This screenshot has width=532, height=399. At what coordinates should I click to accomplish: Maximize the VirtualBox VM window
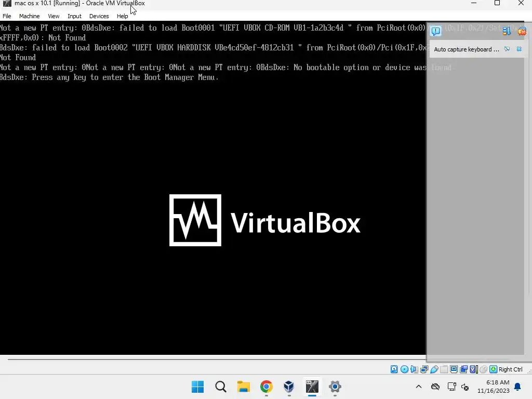coord(497,3)
